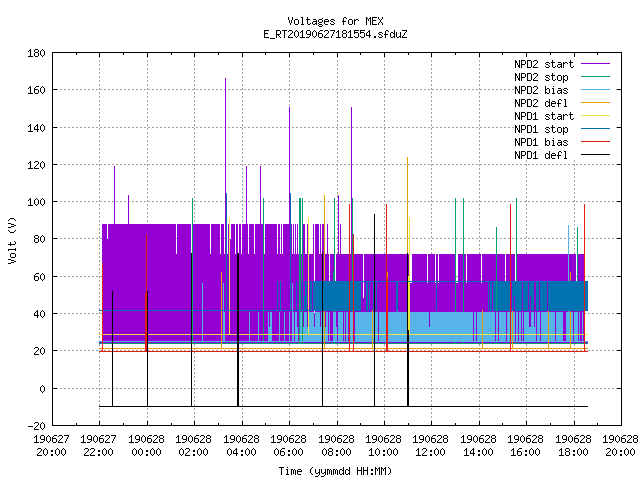
Task: Click the x-axis tick '190628 12:00'
Action: tap(431, 446)
